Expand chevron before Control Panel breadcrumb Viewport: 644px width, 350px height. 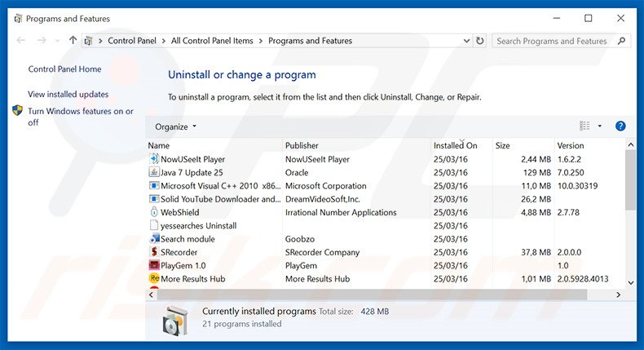pyautogui.click(x=100, y=41)
